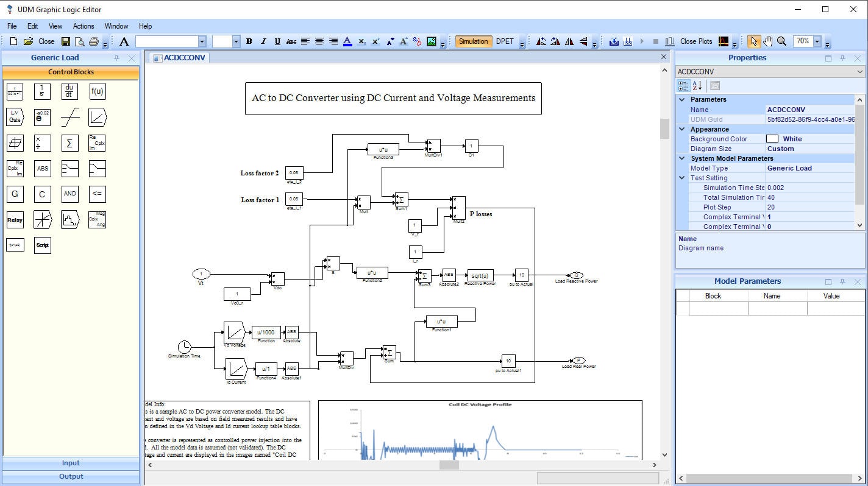Open the Input section of Generic Load
Screen dimensions: 868x486
coord(71,463)
